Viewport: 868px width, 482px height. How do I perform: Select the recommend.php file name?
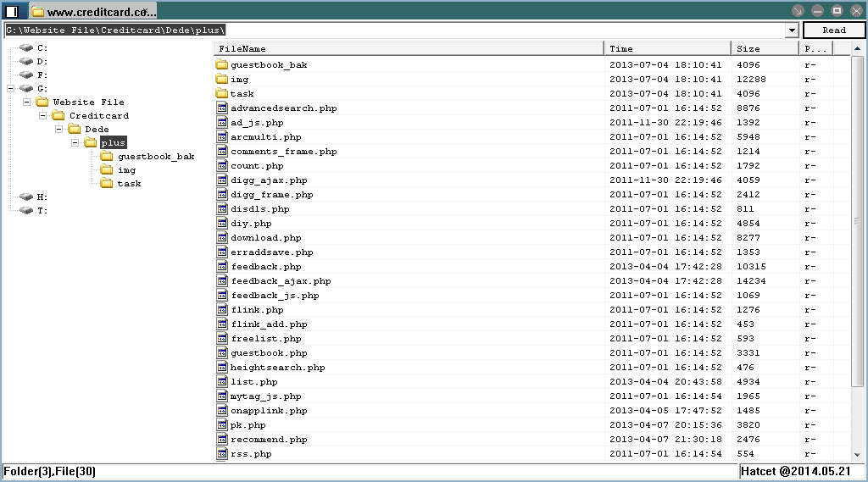[x=269, y=440]
